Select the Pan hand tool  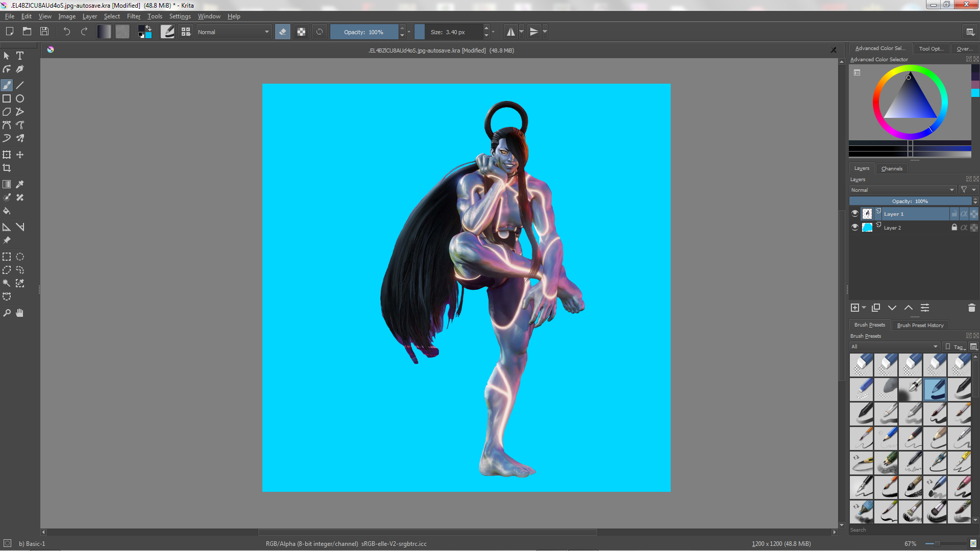pyautogui.click(x=20, y=313)
